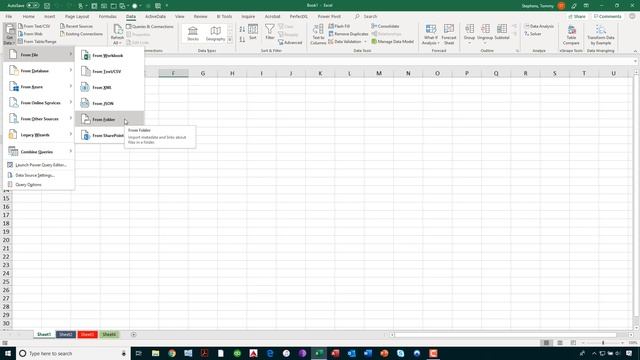
Task: Open What-If Analysis menu
Action: 430,34
